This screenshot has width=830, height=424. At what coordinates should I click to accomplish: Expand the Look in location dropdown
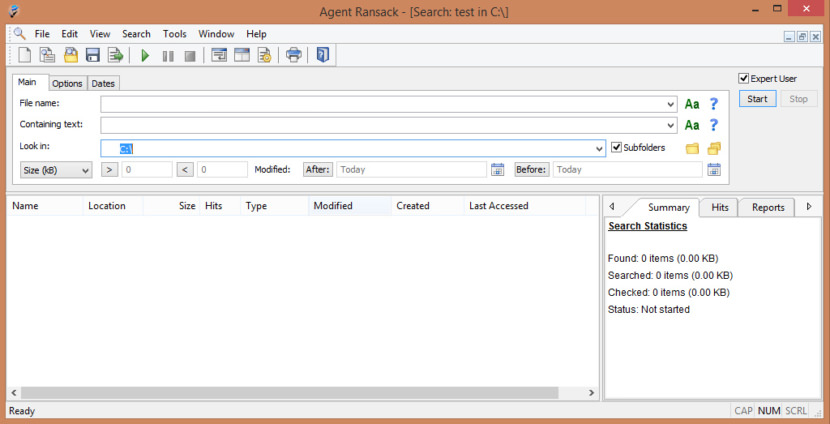coord(599,148)
